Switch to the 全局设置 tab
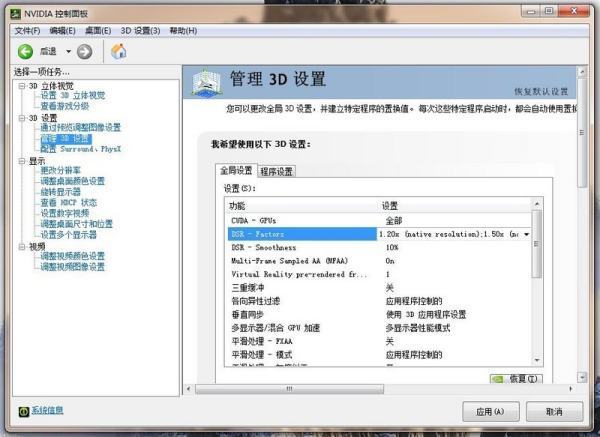This screenshot has width=600, height=437. point(236,170)
